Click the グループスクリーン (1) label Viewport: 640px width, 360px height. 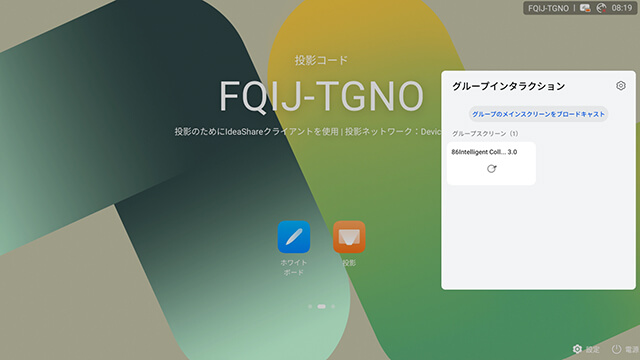click(x=485, y=133)
